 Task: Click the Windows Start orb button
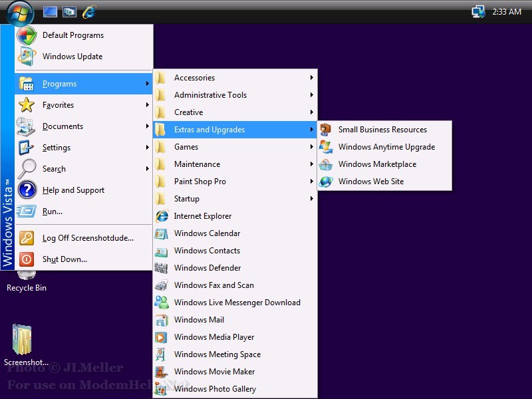(x=19, y=11)
